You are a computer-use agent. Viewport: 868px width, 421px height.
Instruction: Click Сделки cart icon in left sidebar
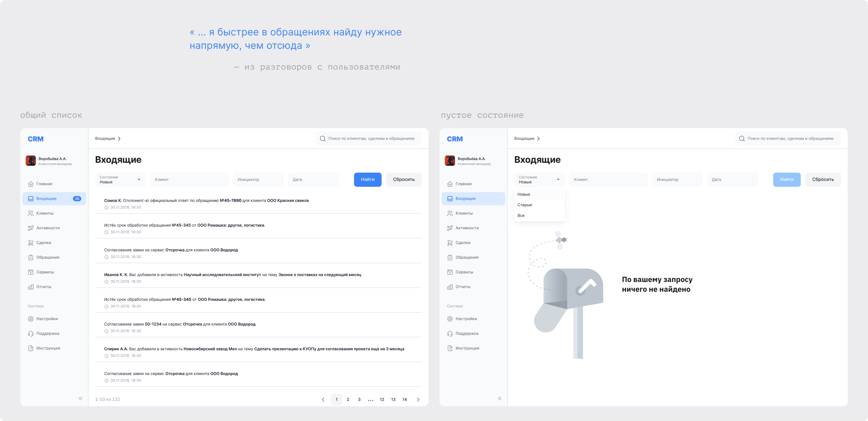point(31,243)
